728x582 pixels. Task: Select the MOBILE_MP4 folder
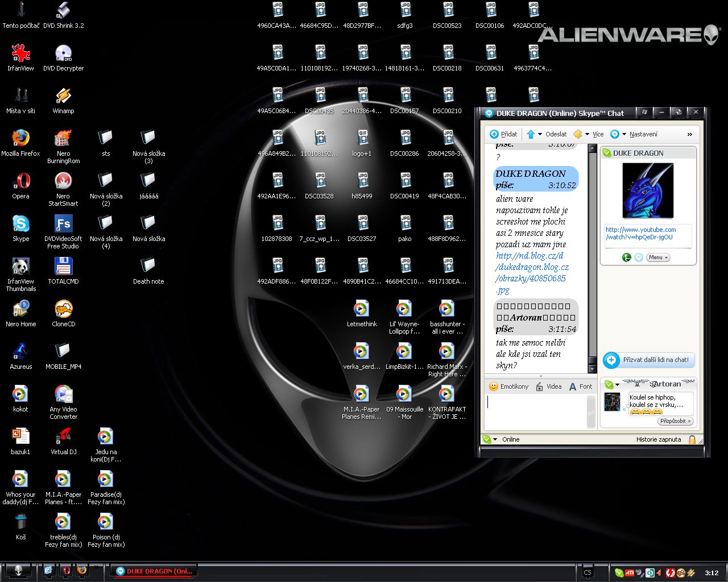click(x=63, y=356)
